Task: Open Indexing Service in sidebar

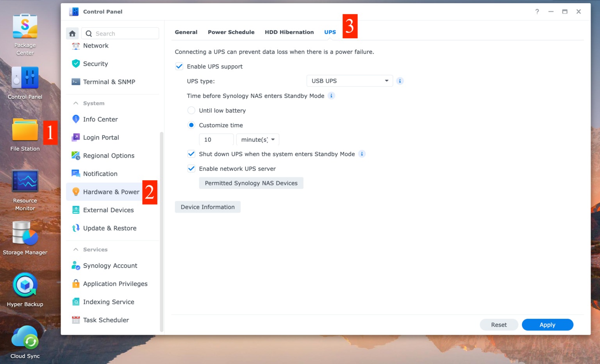Action: pos(112,302)
